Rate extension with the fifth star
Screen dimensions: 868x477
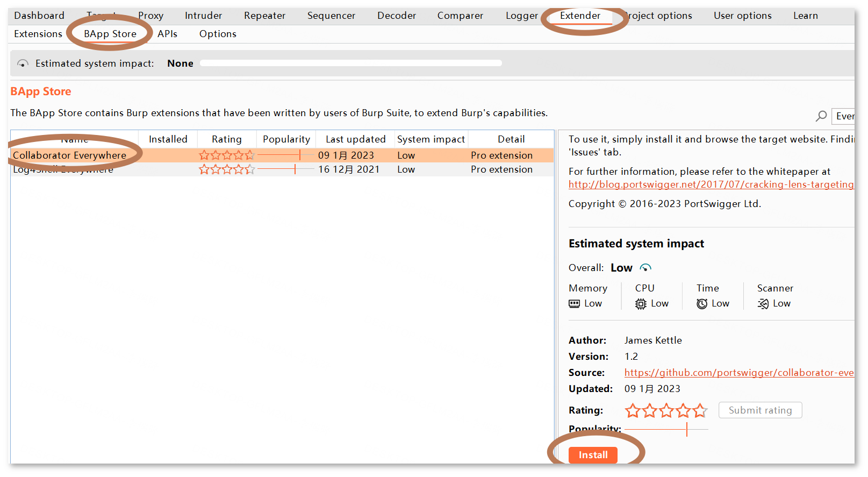[x=700, y=411]
